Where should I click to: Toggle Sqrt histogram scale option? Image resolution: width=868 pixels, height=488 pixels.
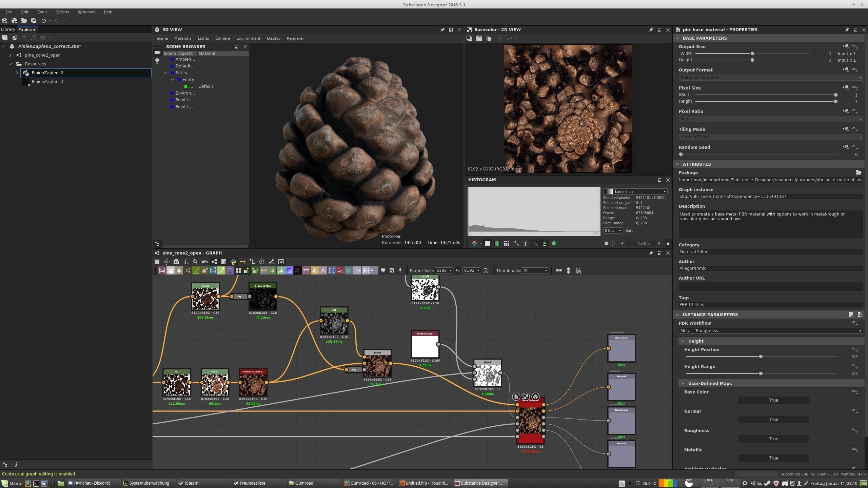[629, 230]
